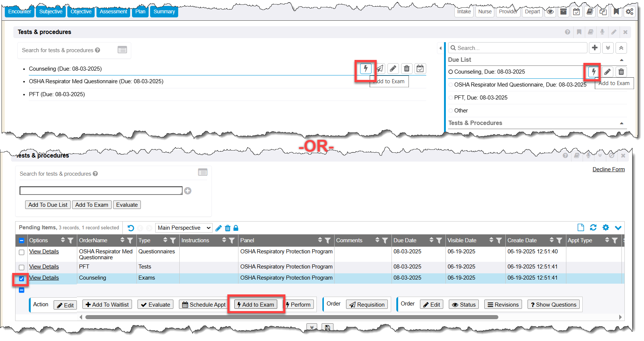The image size is (644, 341).
Task: Click the undo arrow in Pending Items toolbar
Action: click(131, 228)
